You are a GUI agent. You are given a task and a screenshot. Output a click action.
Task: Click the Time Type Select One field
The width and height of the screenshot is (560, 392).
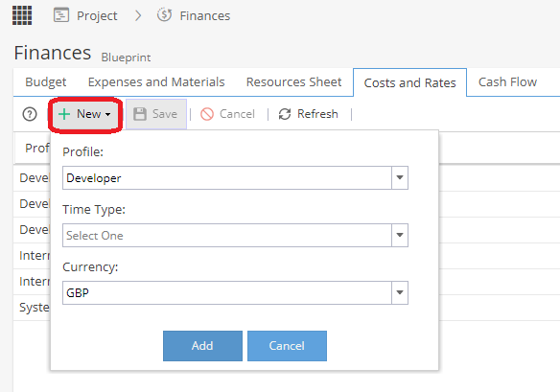(227, 235)
